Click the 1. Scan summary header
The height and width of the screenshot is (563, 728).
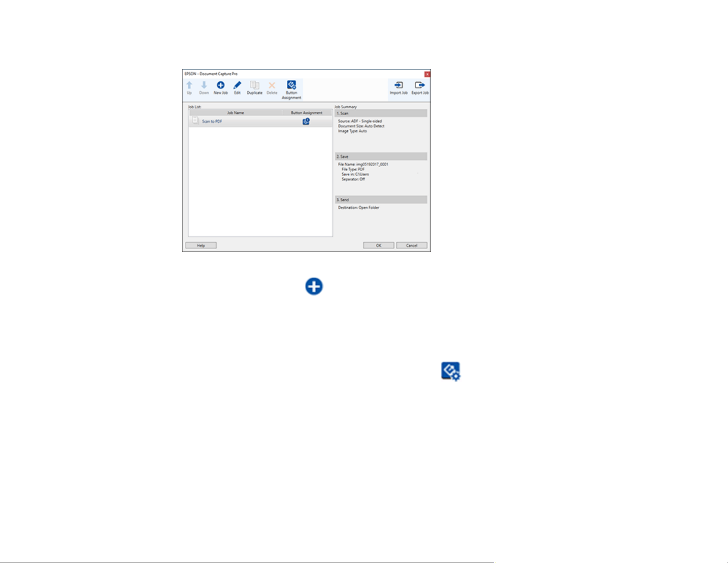381,113
